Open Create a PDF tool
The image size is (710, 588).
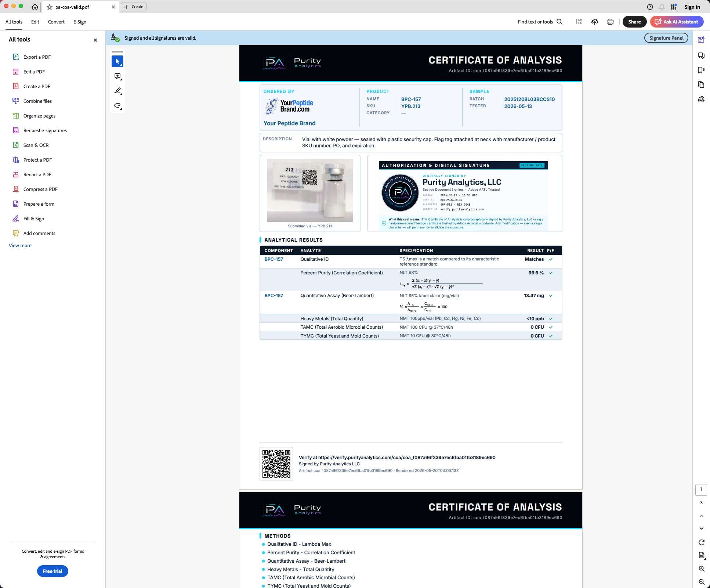37,86
